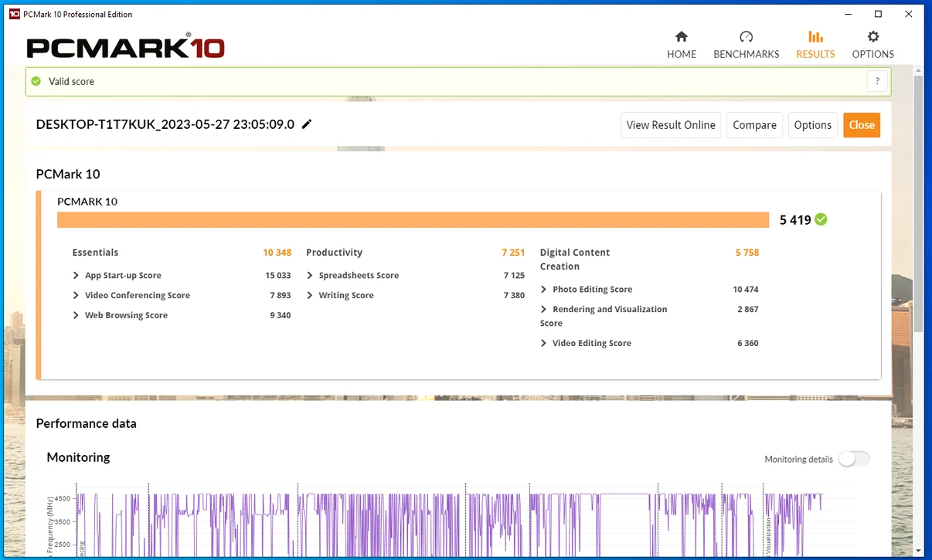This screenshot has height=560, width=932.
Task: Click the overall score 5 419
Action: (795, 220)
